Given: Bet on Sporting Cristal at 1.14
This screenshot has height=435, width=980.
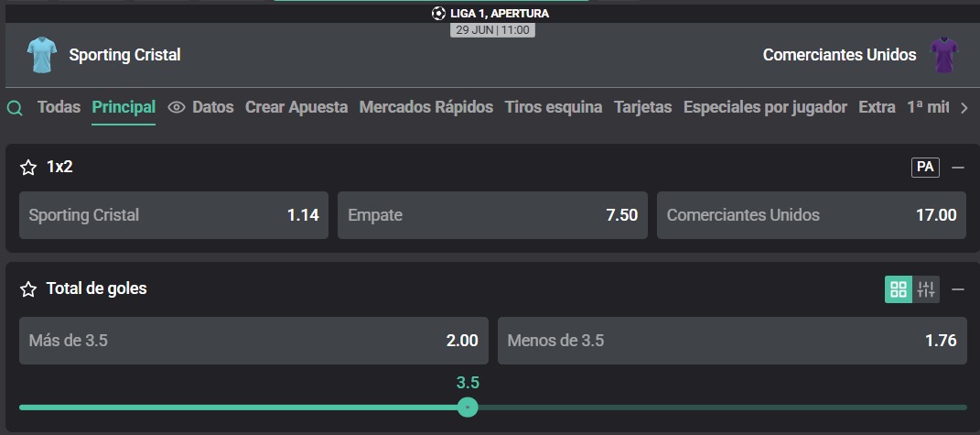Looking at the screenshot, I should point(174,215).
